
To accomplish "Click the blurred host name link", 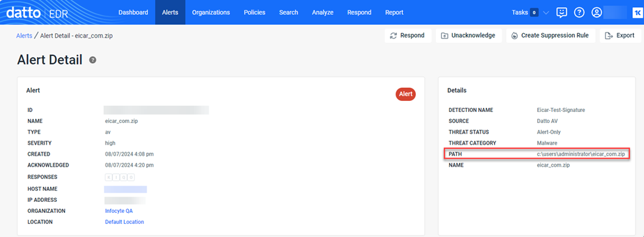I will tap(126, 189).
